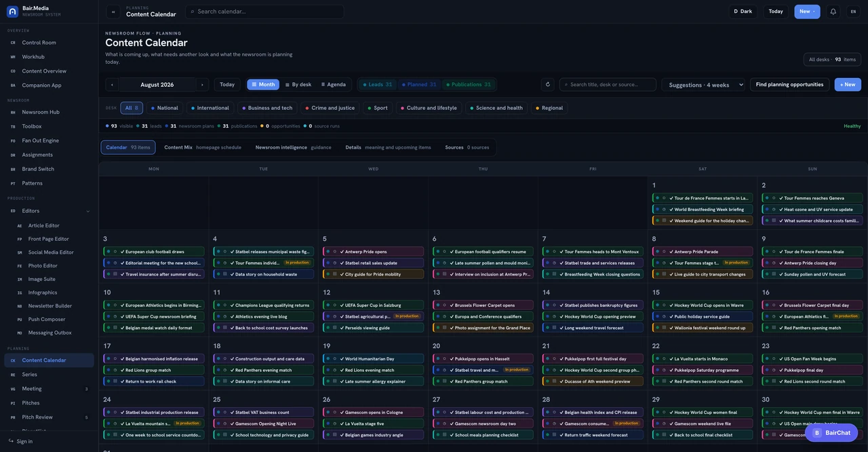The height and width of the screenshot is (452, 868).
Task: Click the Bair.Media logo icon
Action: (12, 12)
